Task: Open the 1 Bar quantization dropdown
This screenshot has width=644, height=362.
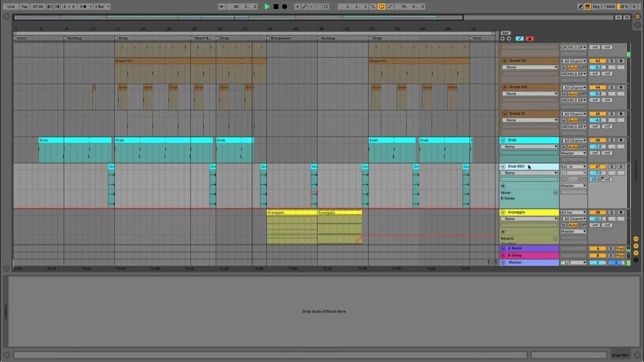Action: (102, 7)
